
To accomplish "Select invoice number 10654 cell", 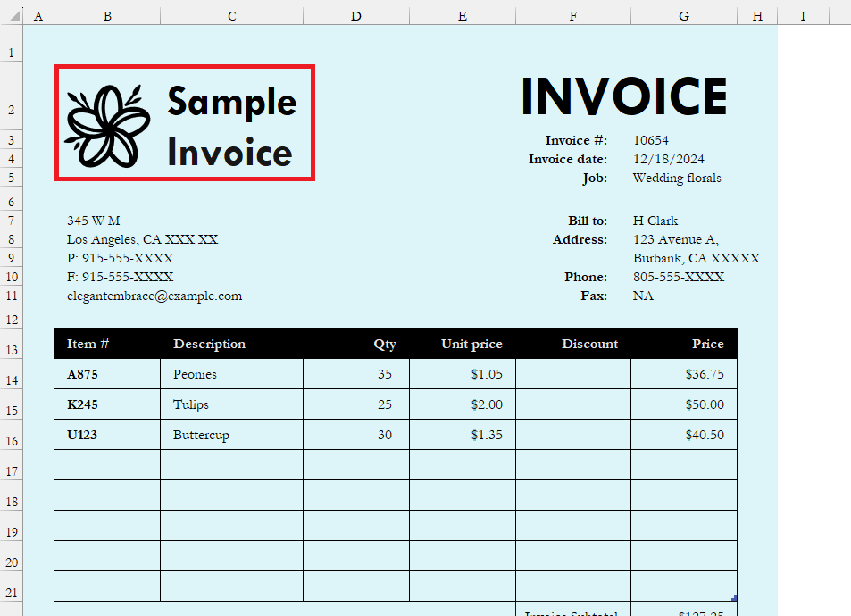I will (651, 140).
